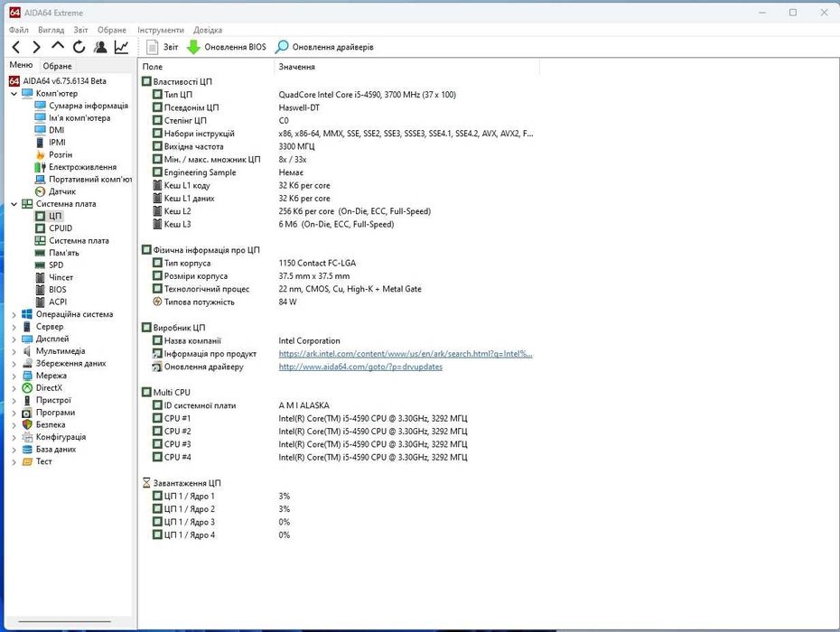The height and width of the screenshot is (632, 840).
Task: Open the Файл menu
Action: tap(19, 30)
